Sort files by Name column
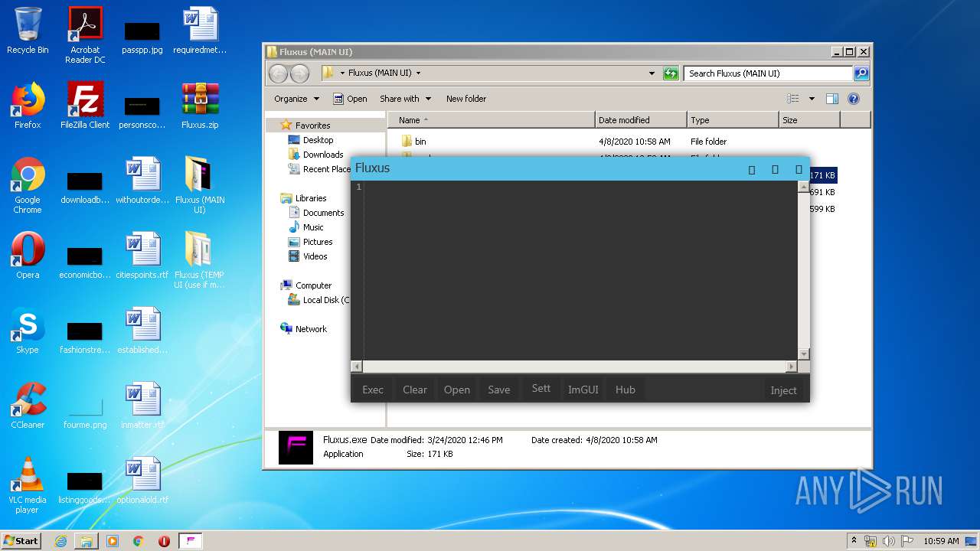 tap(491, 120)
